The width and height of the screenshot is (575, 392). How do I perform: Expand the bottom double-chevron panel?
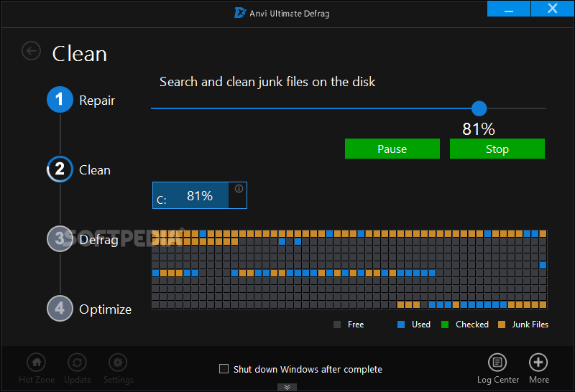tap(287, 387)
